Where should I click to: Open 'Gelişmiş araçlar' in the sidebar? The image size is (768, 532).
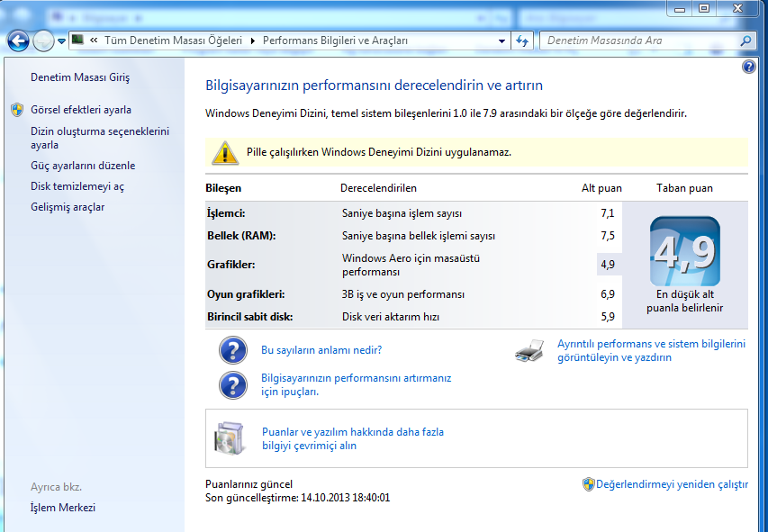point(68,207)
